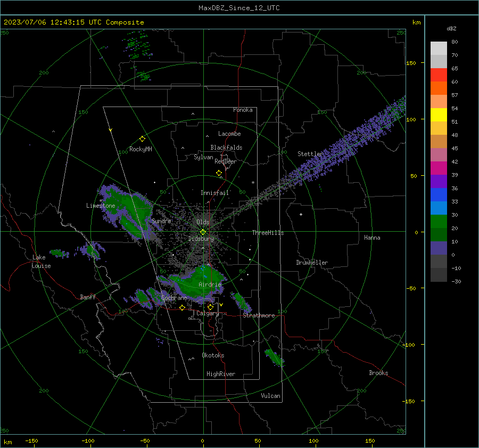Click the Vulcan label
479x448 pixels.
coord(270,396)
